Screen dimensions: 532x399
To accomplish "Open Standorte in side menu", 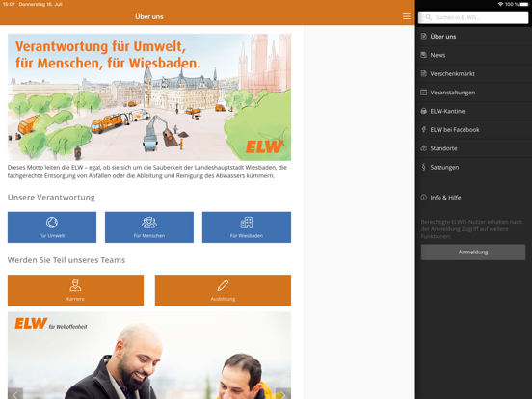I will (473, 148).
